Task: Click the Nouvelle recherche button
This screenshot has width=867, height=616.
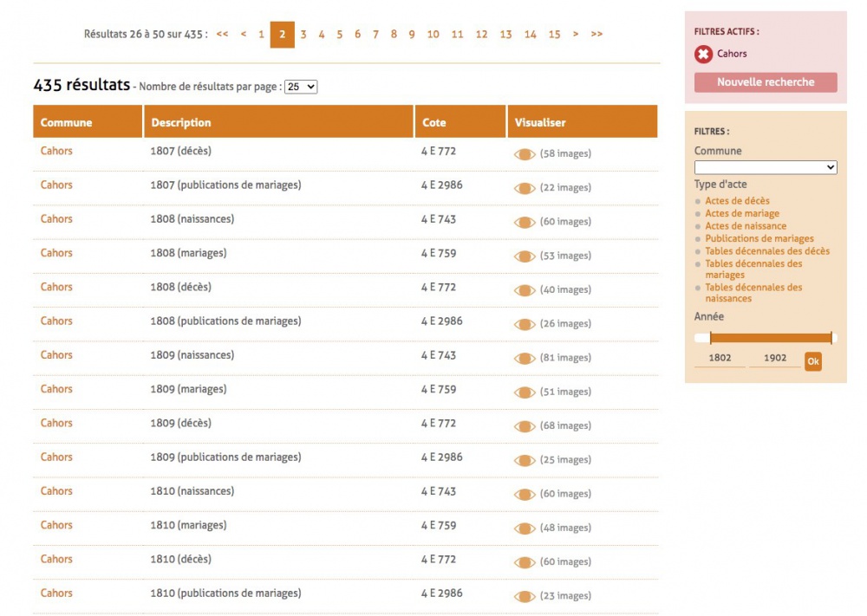Action: 765,82
